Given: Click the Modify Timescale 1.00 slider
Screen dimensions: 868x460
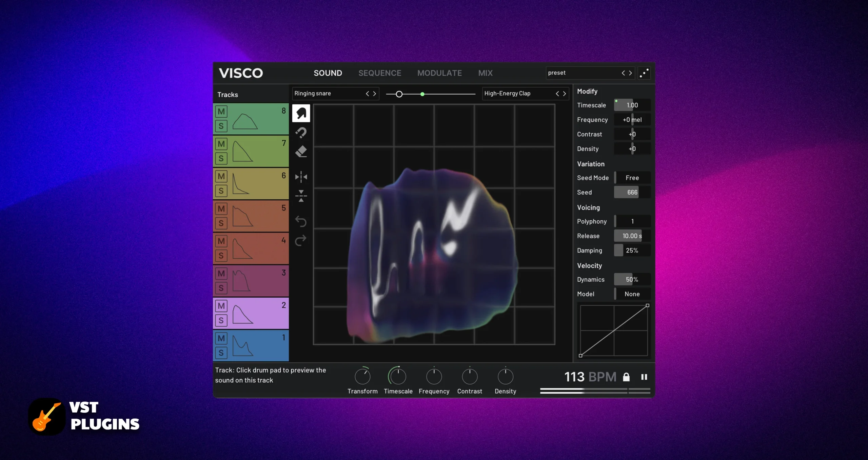Looking at the screenshot, I should point(632,105).
